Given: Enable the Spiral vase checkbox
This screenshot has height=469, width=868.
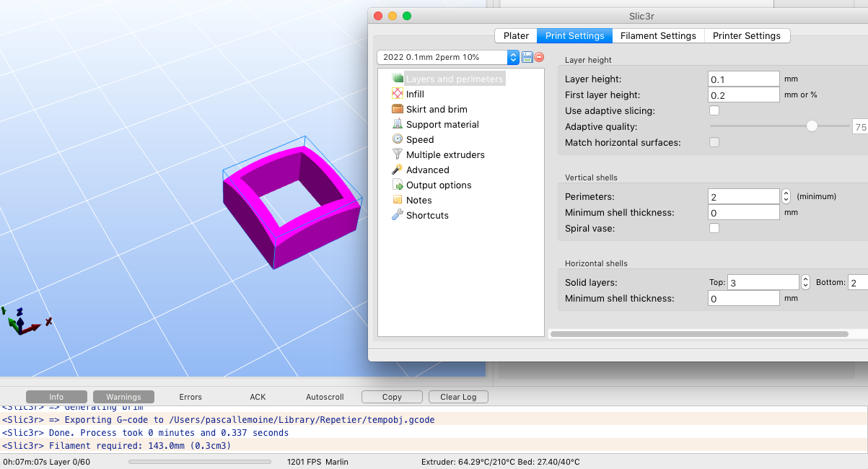Looking at the screenshot, I should pos(714,228).
